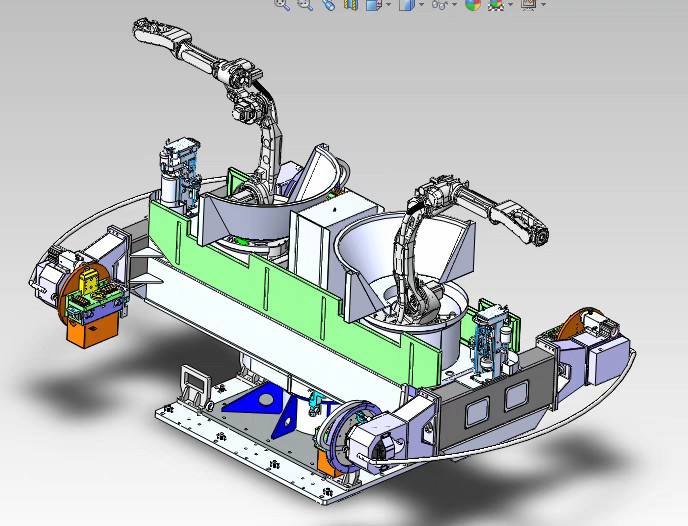The height and width of the screenshot is (526, 688).
Task: Expand the Apply Scene dropdown arrow
Action: (x=510, y=4)
